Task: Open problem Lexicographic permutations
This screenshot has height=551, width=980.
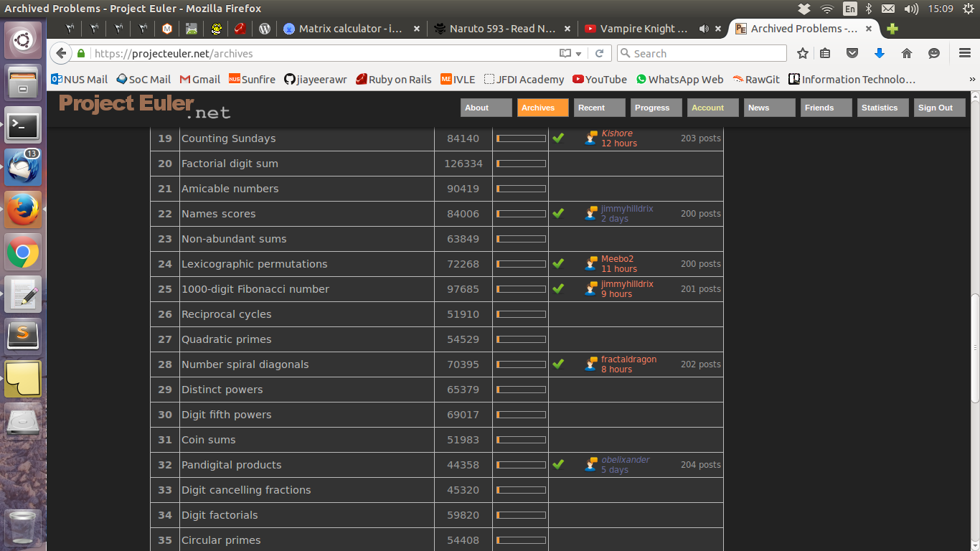Action: 254,264
